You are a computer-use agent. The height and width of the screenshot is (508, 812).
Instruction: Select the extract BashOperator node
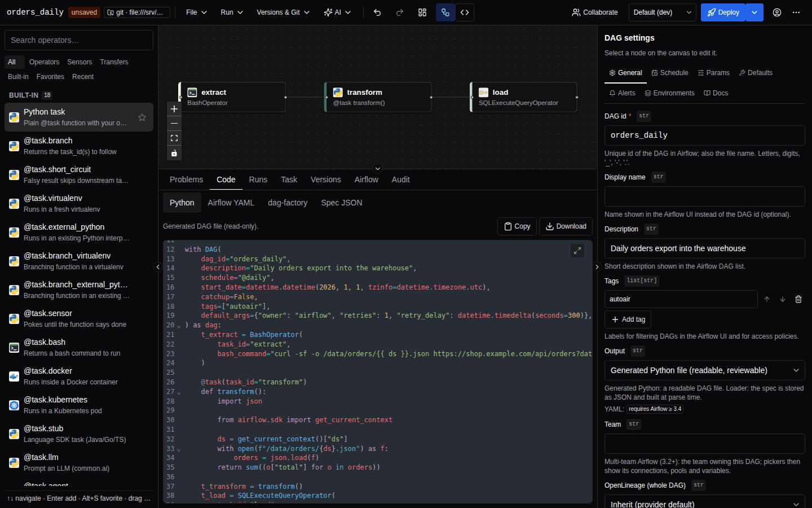point(232,97)
